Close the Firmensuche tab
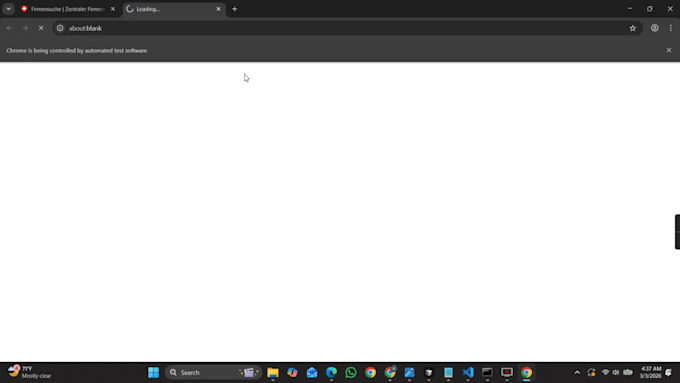This screenshot has width=680, height=383. point(113,9)
